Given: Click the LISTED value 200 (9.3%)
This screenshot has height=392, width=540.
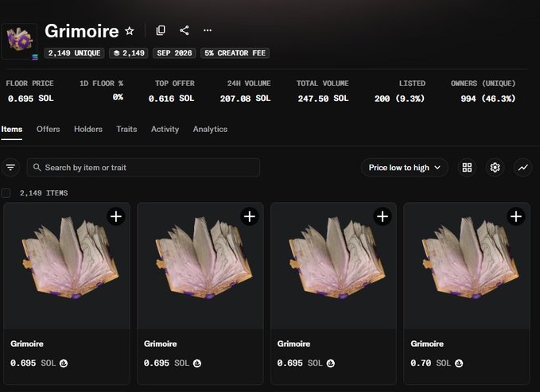Looking at the screenshot, I should pos(399,99).
